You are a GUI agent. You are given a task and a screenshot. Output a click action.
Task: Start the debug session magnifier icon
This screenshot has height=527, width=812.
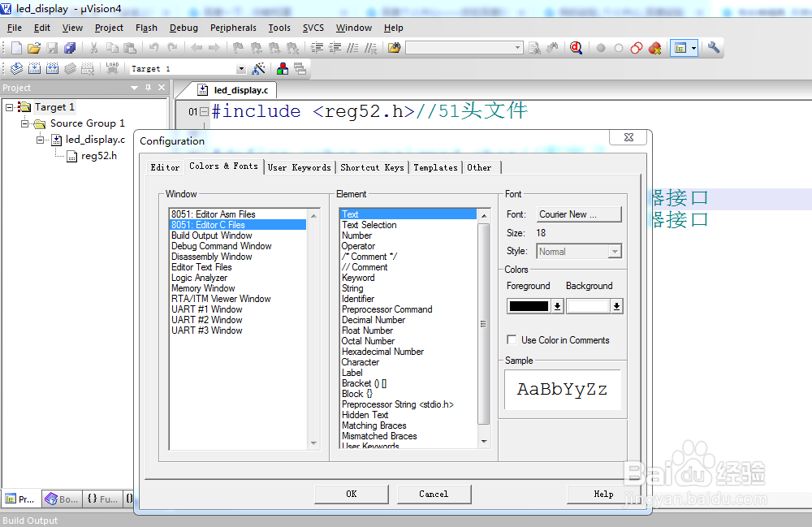tap(576, 48)
